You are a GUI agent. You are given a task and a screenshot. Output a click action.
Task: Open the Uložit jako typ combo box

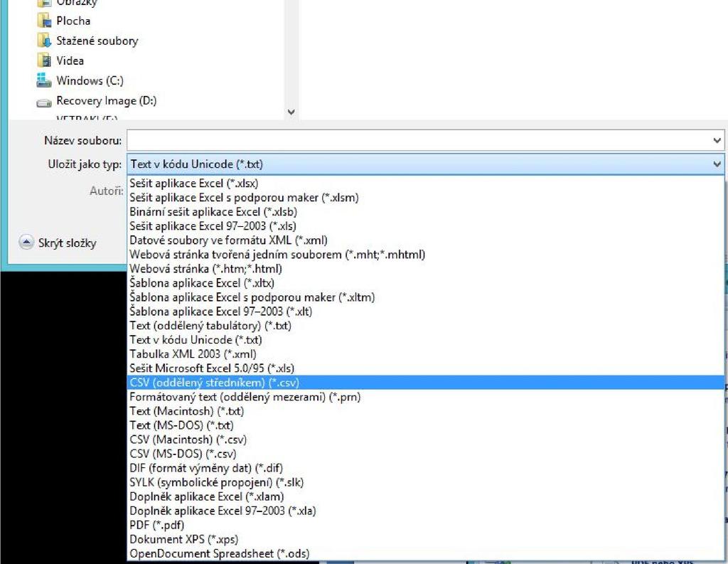425,164
